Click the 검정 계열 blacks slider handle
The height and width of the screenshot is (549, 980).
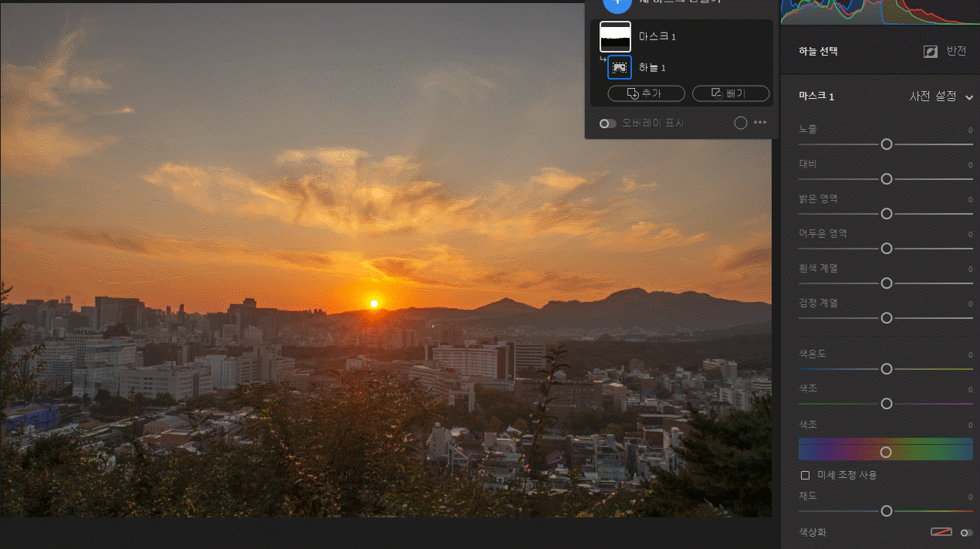pos(887,318)
